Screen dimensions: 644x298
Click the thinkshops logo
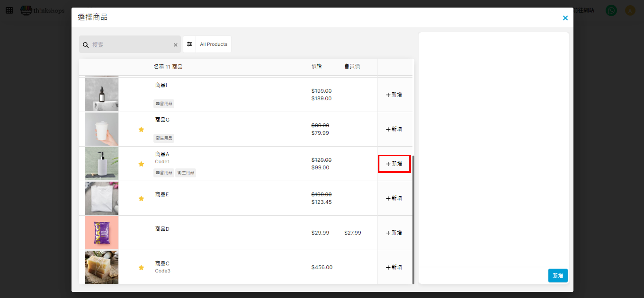42,11
